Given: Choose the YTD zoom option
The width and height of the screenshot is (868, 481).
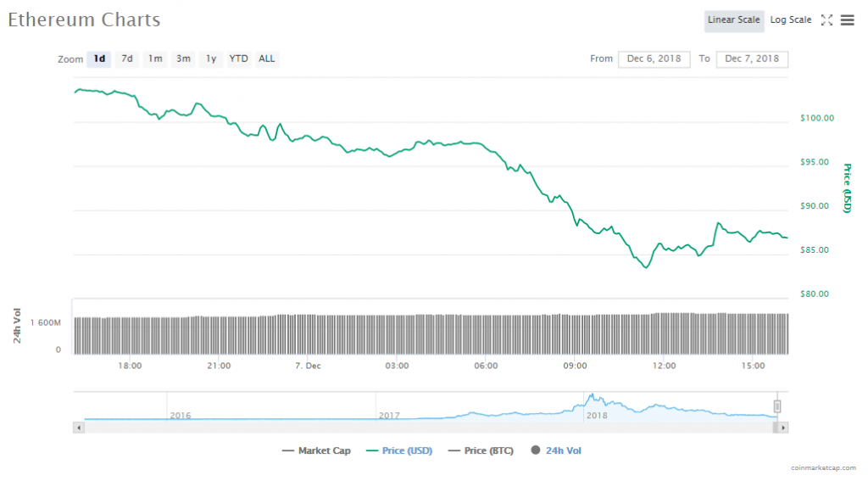Looking at the screenshot, I should coord(239,59).
